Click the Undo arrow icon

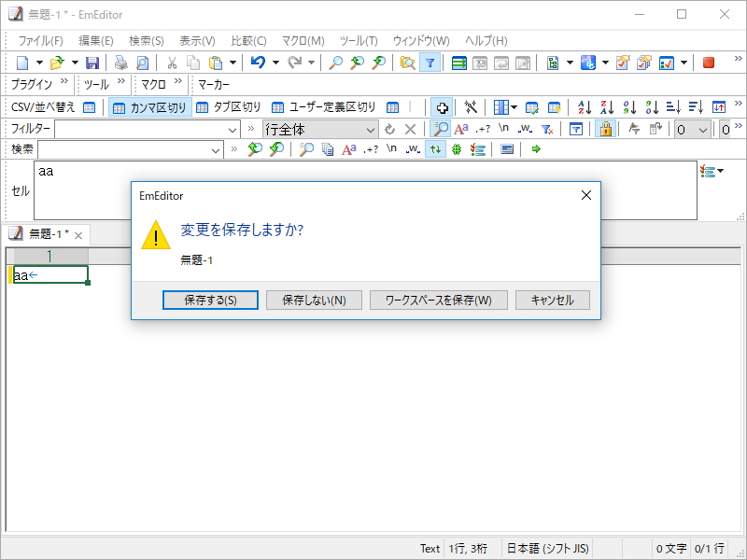[258, 63]
